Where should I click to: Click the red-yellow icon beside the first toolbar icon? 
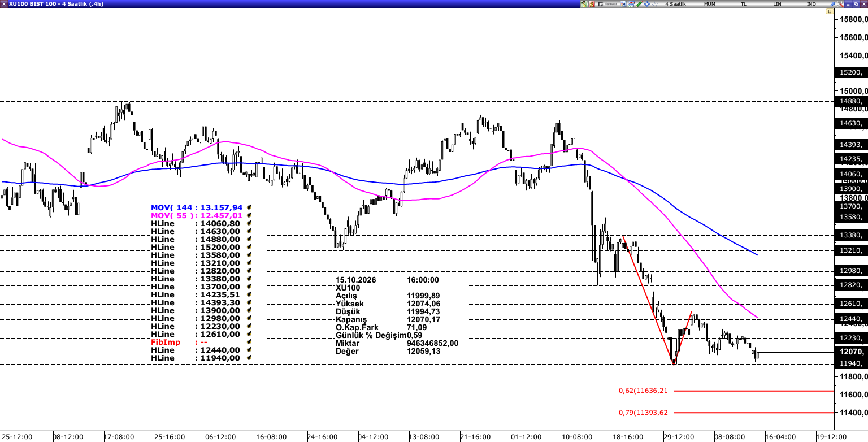(x=592, y=4)
